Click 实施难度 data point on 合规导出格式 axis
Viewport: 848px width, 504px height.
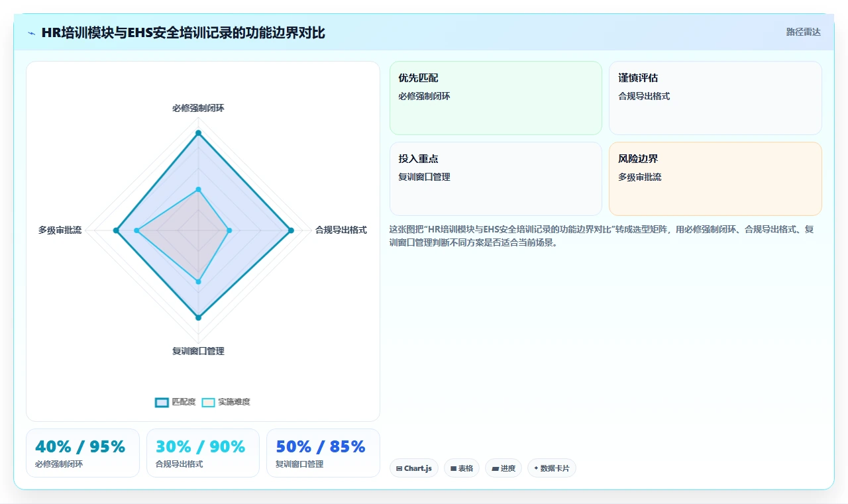[229, 230]
